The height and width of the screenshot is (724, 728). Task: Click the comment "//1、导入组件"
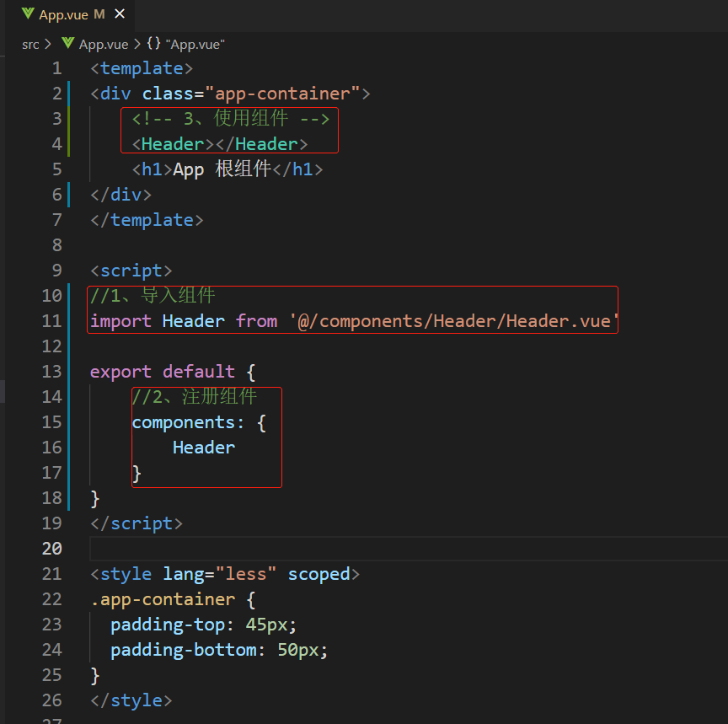[x=153, y=295]
